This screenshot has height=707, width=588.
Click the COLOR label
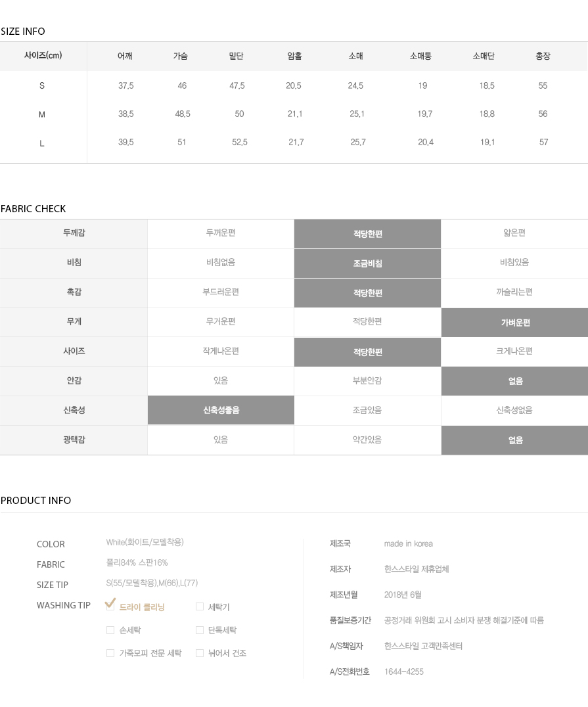click(51, 544)
